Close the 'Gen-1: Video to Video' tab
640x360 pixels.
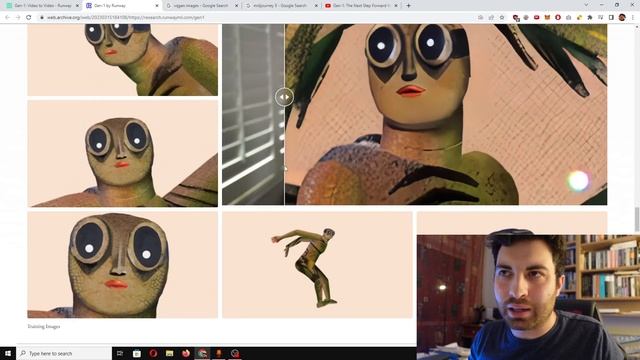point(77,6)
